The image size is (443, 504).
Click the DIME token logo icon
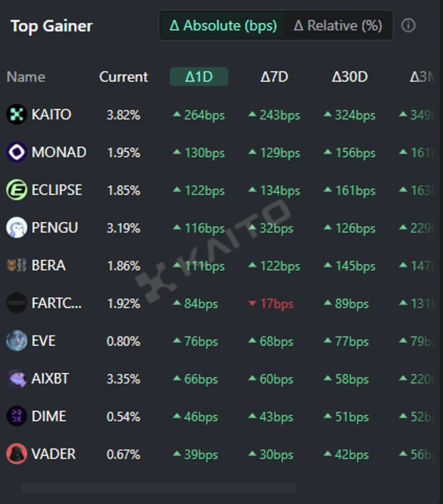click(17, 416)
